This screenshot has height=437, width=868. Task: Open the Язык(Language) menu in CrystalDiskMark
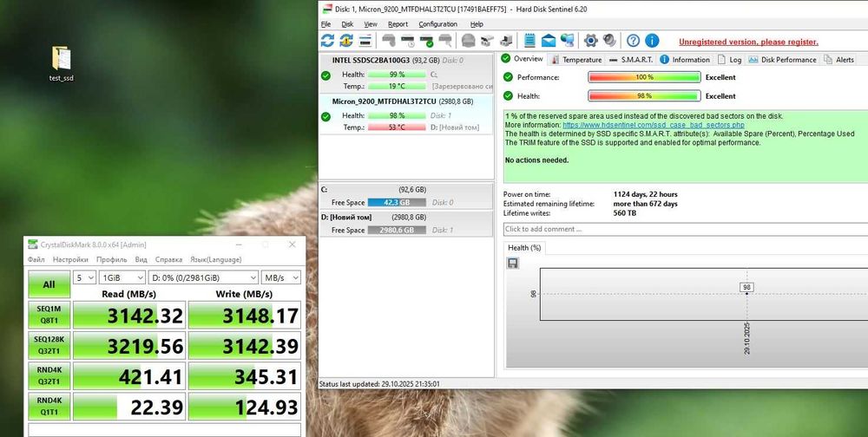click(216, 259)
